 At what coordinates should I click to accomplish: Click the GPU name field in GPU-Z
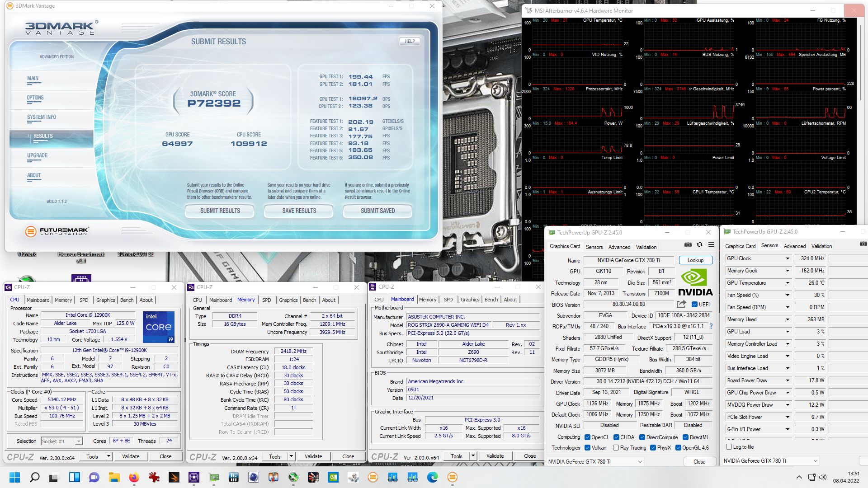coord(628,260)
